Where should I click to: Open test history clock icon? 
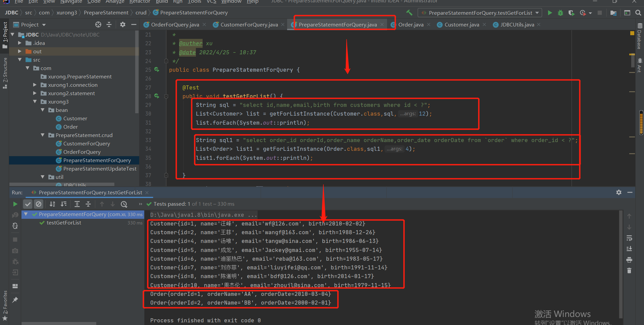(124, 204)
